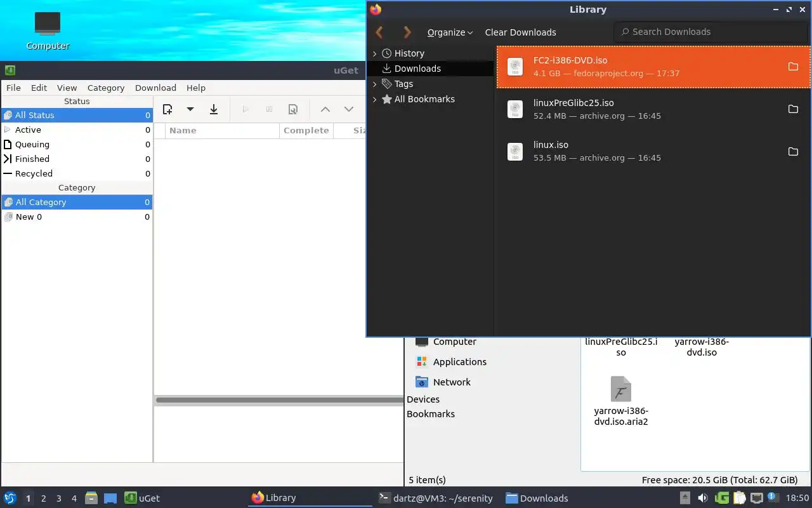The height and width of the screenshot is (508, 812).
Task: Select the yarrow-i386-dvd.iso file in file manager
Action: tap(702, 347)
